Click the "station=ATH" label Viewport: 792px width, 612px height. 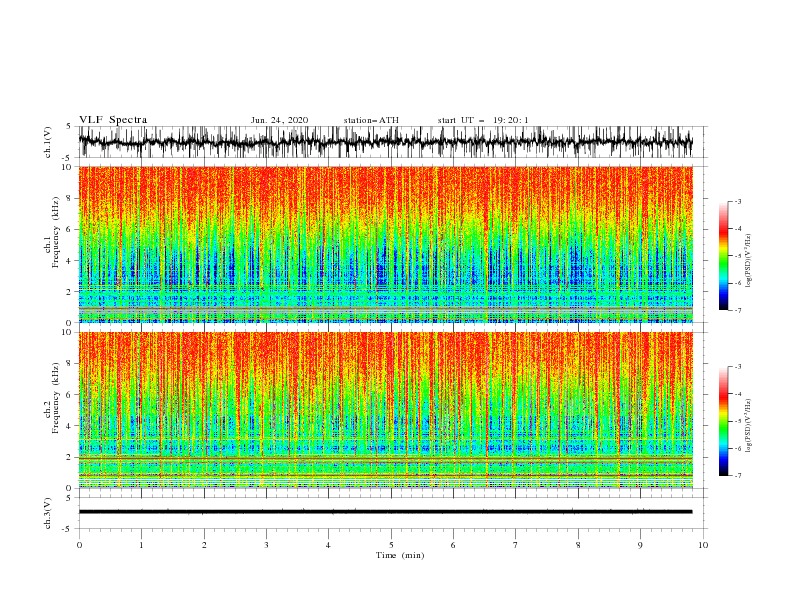pyautogui.click(x=371, y=120)
